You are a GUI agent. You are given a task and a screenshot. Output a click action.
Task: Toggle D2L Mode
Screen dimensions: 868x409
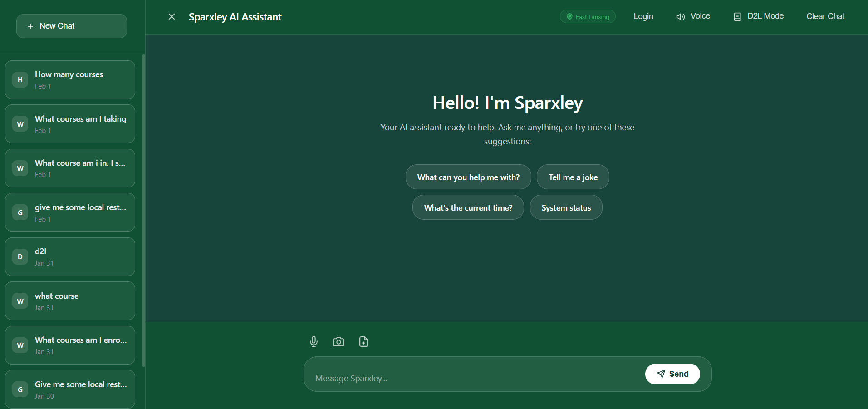pos(759,16)
